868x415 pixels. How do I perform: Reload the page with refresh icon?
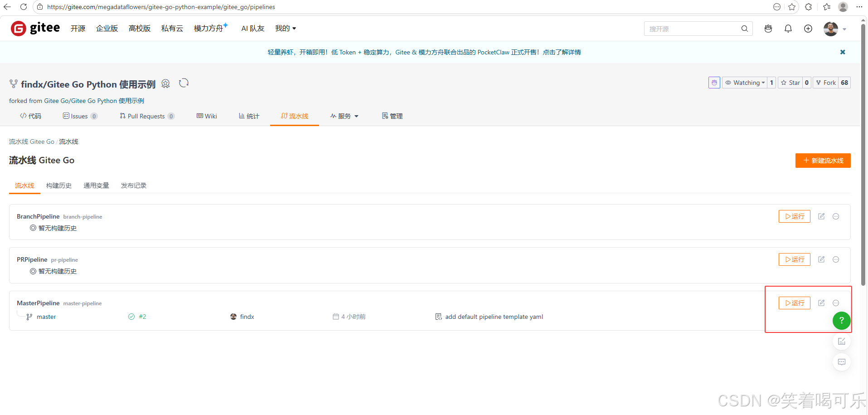(24, 7)
